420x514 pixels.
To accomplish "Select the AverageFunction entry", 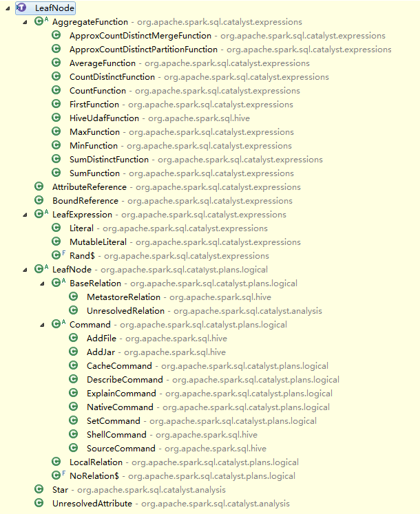I will coord(189,63).
